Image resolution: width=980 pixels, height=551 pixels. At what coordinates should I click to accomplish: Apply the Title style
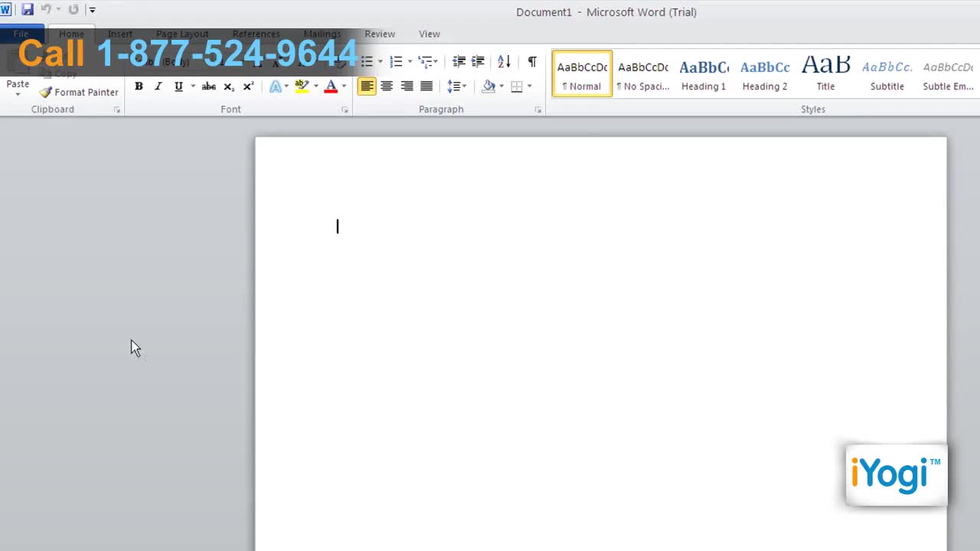tap(825, 73)
